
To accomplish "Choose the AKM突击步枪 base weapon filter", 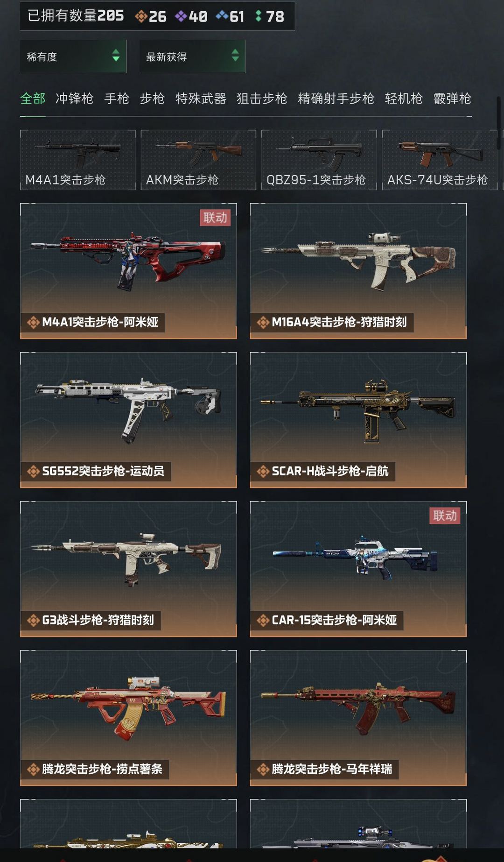I will tap(198, 160).
